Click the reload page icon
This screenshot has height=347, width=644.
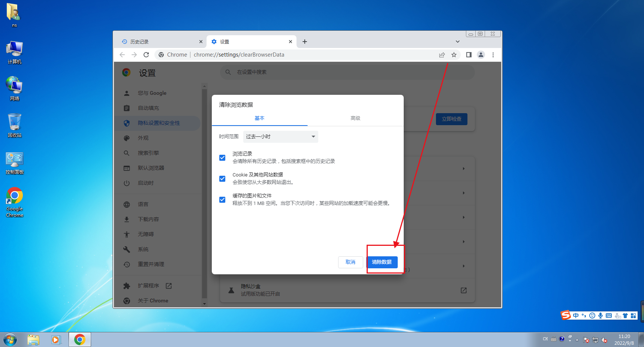pos(146,55)
